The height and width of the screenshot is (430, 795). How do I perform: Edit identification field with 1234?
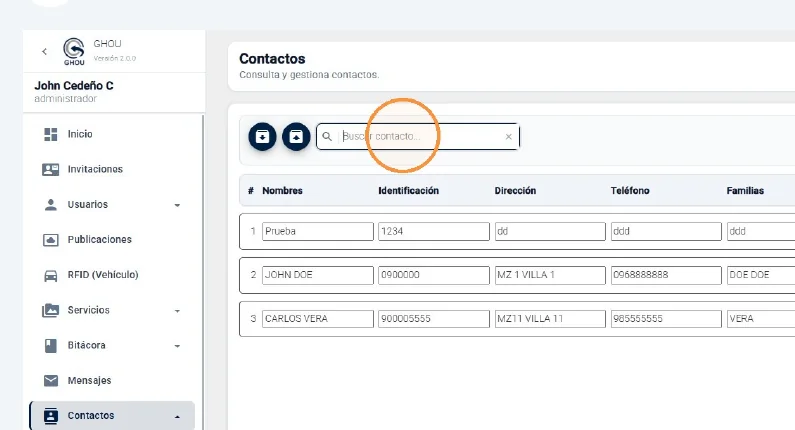434,231
